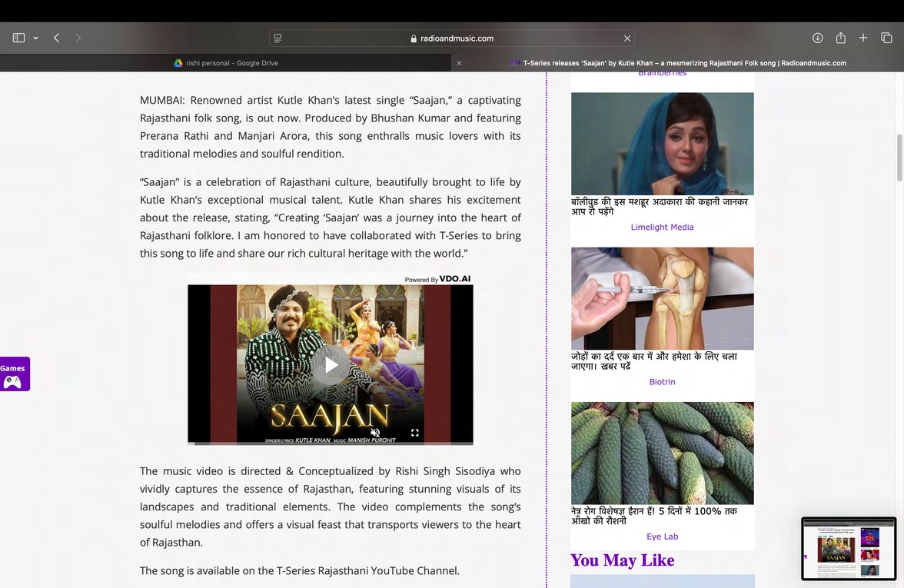The image size is (904, 588).
Task: Open the Hindi headline above Biotrin
Action: 654,361
